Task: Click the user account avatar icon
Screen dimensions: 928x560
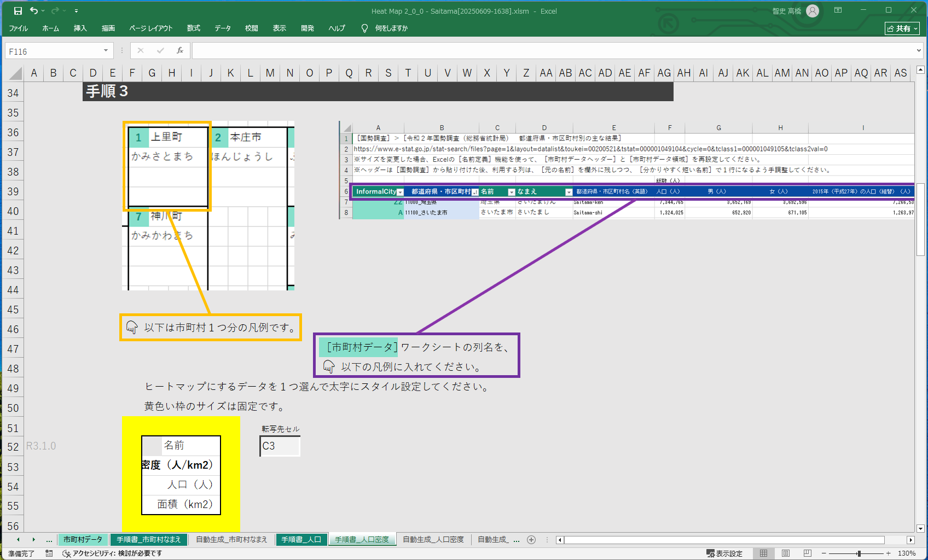Action: pyautogui.click(x=813, y=11)
